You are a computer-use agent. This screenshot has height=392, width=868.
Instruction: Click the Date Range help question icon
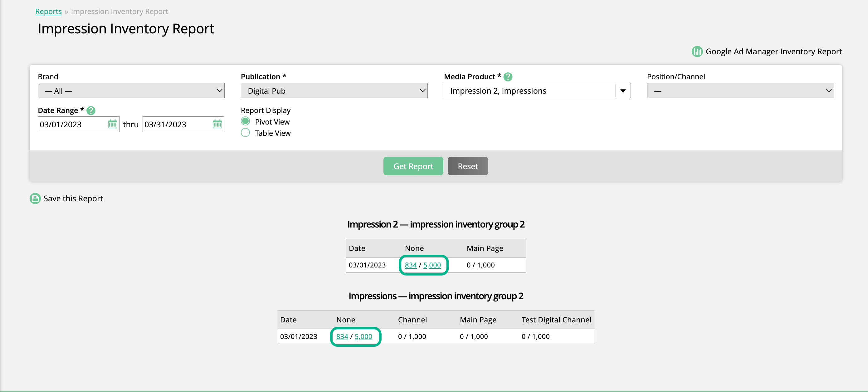point(91,110)
